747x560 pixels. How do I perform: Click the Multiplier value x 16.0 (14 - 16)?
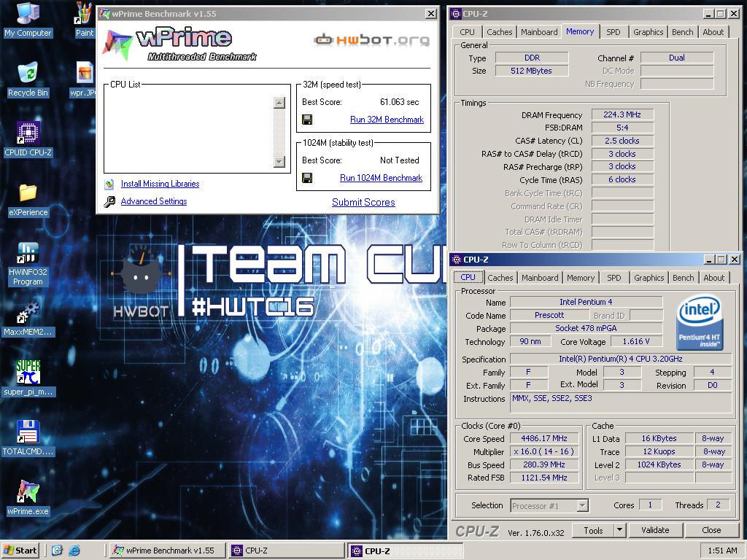coord(544,451)
